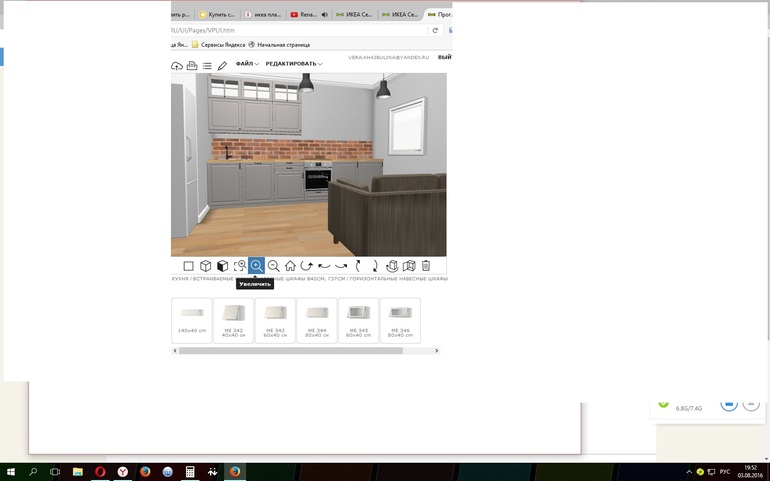Screen dimensions: 770x481
Task: Select the ME 343 60x40 cabinet thumbnail
Action: point(275,320)
